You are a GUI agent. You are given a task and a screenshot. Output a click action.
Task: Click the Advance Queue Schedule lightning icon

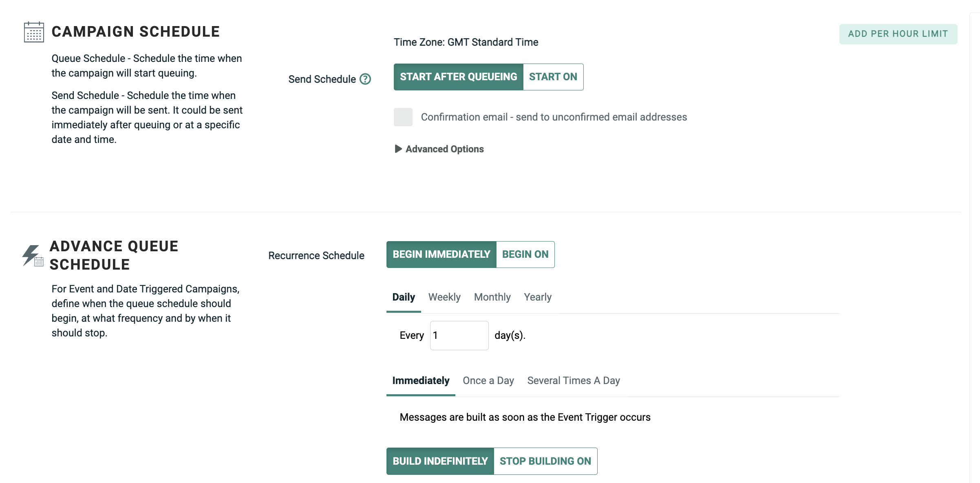[x=32, y=256]
